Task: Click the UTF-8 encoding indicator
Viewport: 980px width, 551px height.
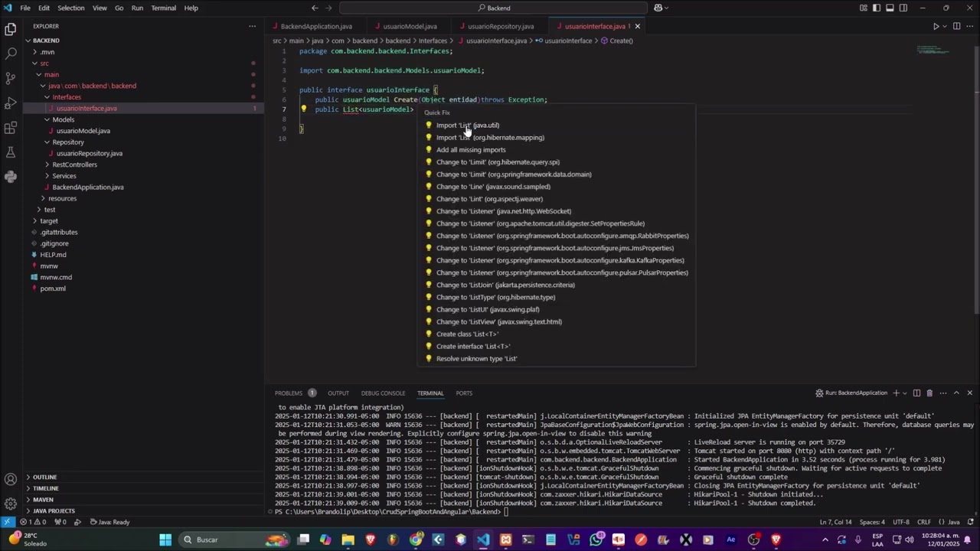Action: pyautogui.click(x=901, y=522)
